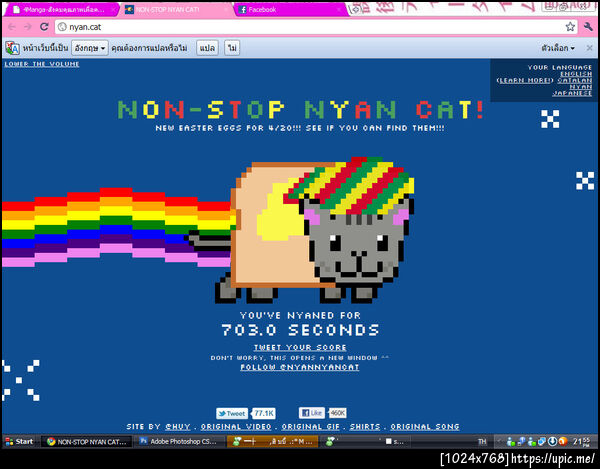Open the language dropdown showing อังกฤษ
The width and height of the screenshot is (600, 469).
click(90, 48)
